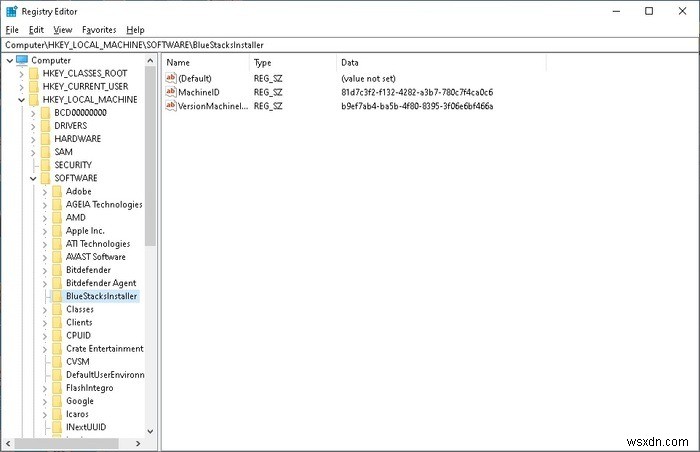Click the DRIVERS folder icon

pyautogui.click(x=46, y=126)
